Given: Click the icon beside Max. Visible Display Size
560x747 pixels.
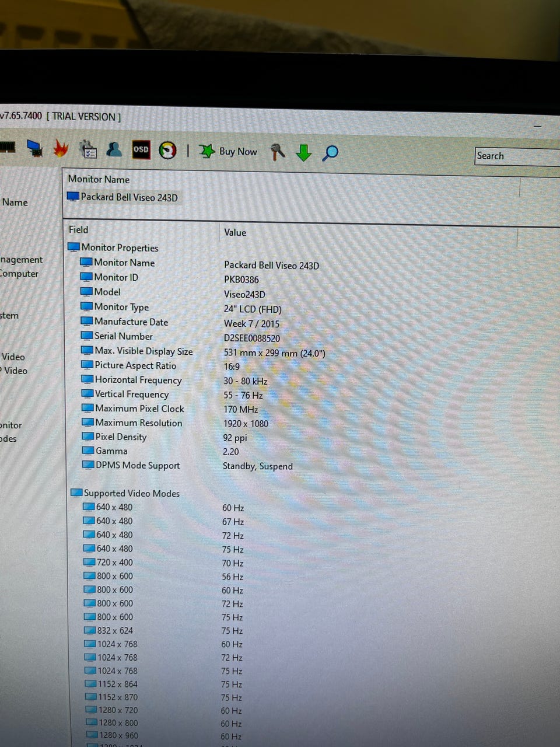Looking at the screenshot, I should coord(87,351).
